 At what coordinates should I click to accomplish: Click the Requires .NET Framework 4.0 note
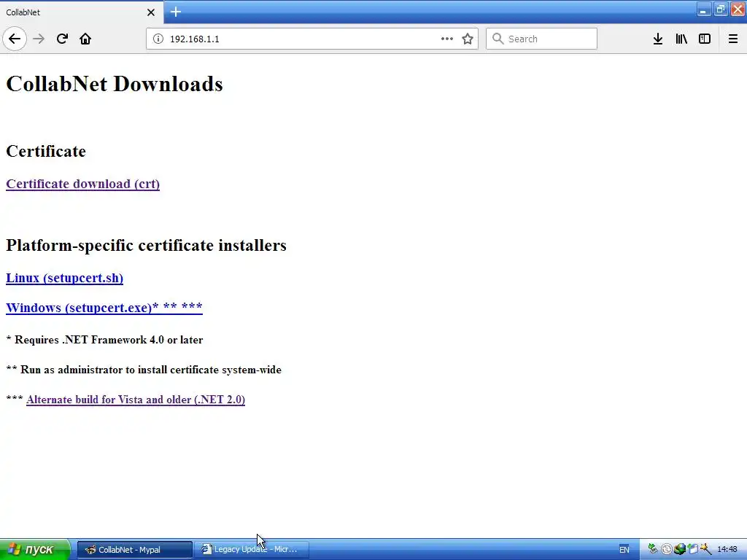[x=104, y=340]
